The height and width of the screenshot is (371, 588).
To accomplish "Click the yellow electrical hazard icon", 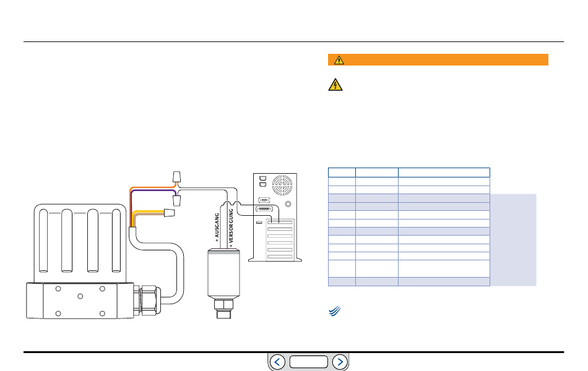I will tap(335, 85).
